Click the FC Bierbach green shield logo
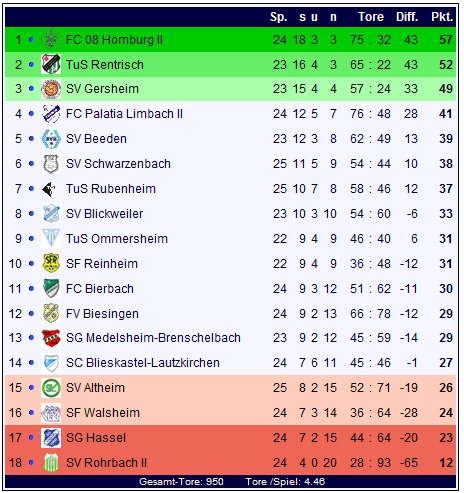 [x=51, y=288]
